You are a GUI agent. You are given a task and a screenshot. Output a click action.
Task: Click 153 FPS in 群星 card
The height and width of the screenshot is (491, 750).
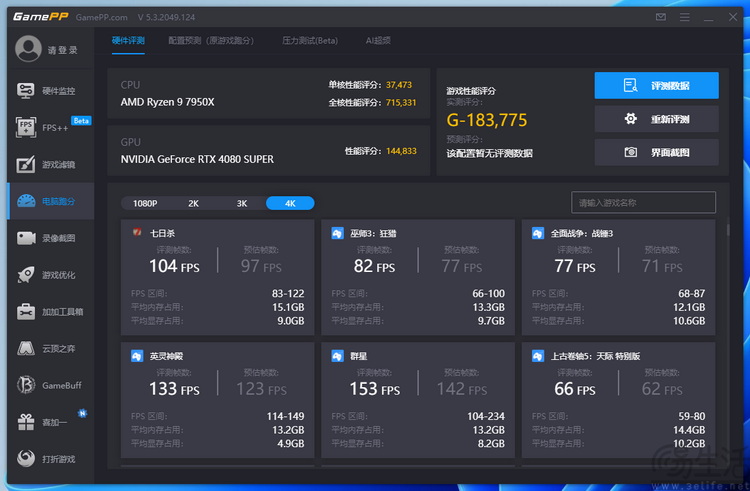(x=375, y=389)
